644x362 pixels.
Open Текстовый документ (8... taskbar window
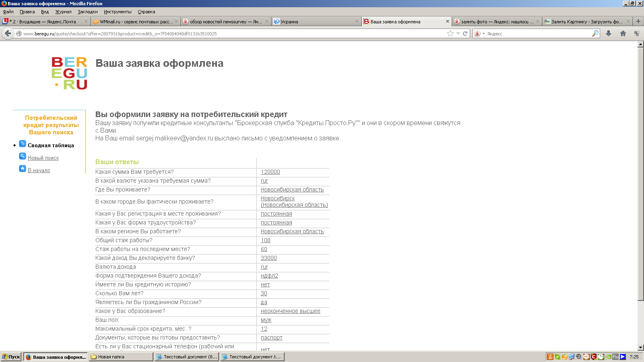187,357
